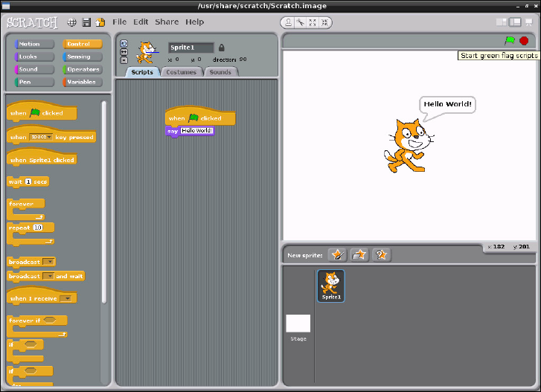Select the Shrink sprite tool
The width and height of the screenshot is (541, 392).
pyautogui.click(x=324, y=22)
